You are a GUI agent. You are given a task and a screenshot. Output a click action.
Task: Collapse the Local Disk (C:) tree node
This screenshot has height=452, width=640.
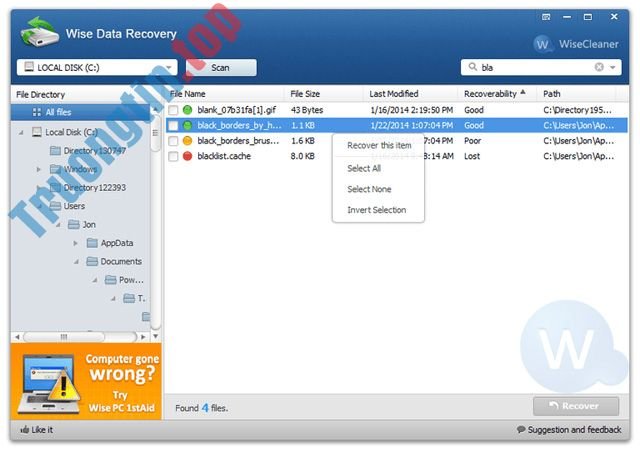21,132
